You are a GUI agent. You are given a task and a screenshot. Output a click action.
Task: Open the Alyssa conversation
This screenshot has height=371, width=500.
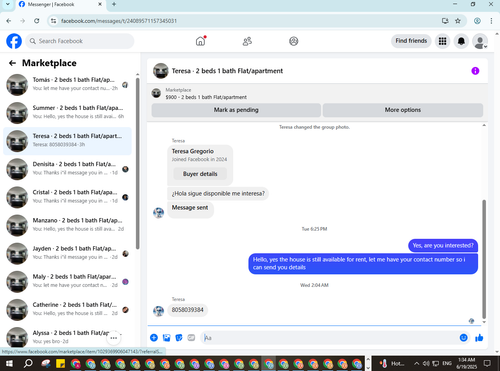pyautogui.click(x=67, y=337)
